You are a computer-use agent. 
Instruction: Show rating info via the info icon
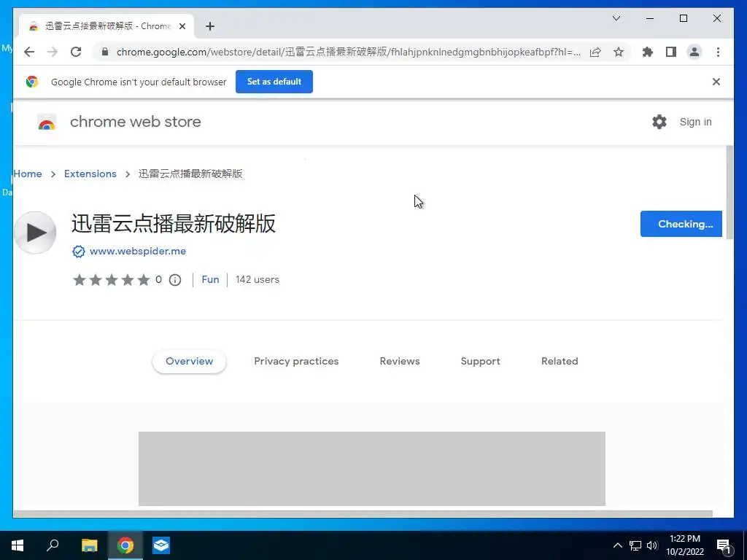[175, 280]
